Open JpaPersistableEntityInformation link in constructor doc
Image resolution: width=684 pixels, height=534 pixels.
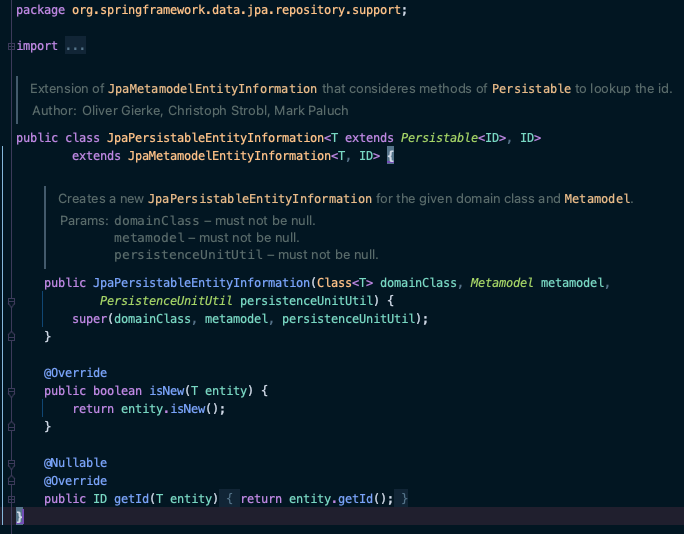pos(260,199)
